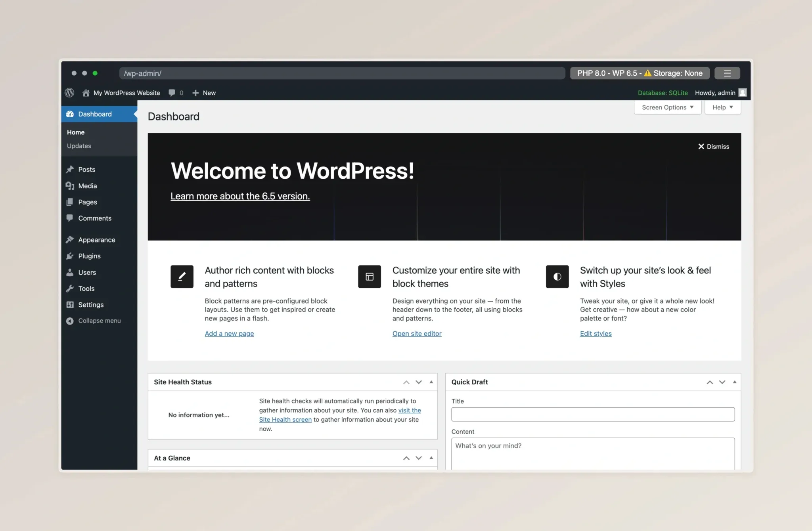Go to Updates submenu under Dashboard
The image size is (812, 531).
[79, 146]
